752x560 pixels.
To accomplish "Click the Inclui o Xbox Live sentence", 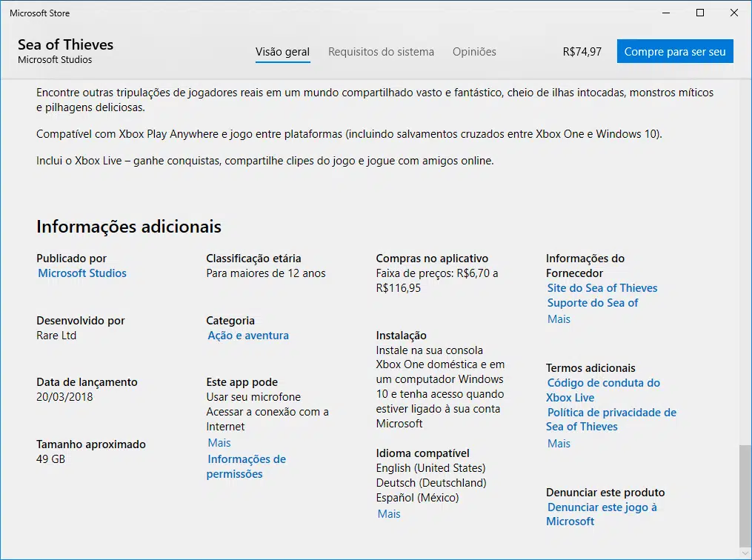I will coord(264,161).
